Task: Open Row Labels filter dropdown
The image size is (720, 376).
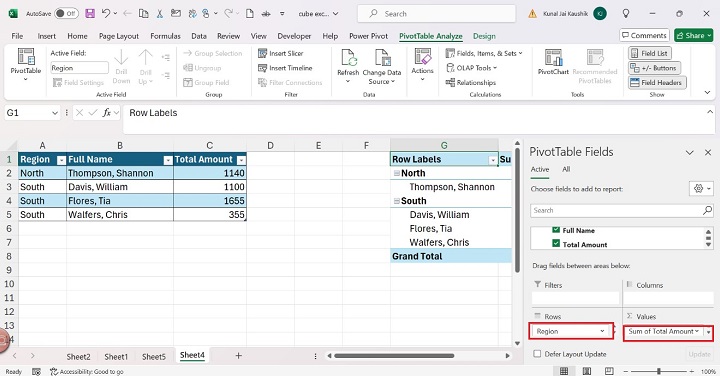Action: tap(493, 160)
